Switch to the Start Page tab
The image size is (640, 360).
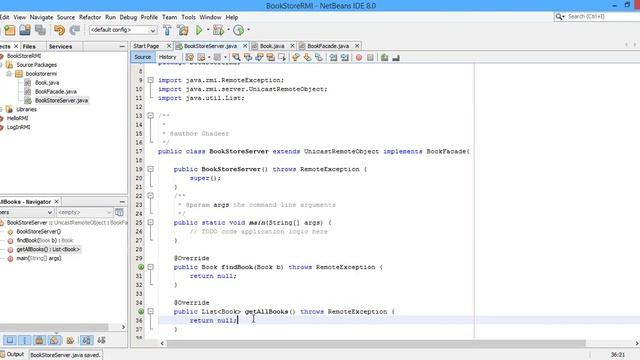pos(146,46)
